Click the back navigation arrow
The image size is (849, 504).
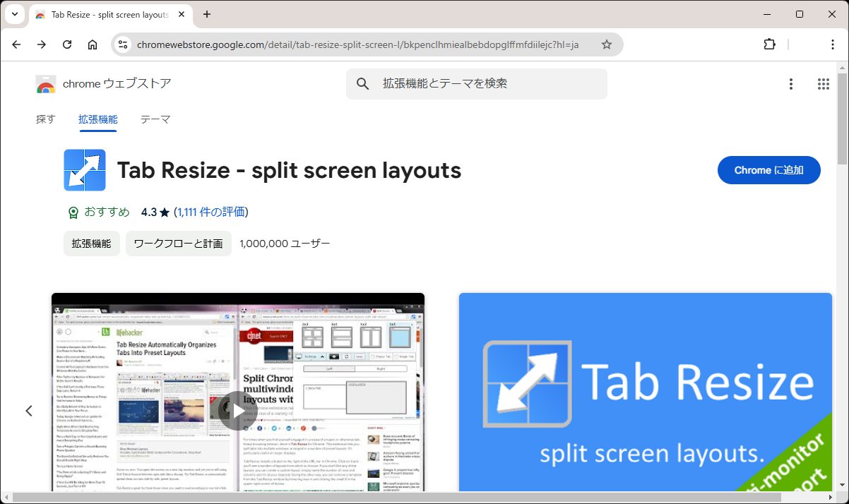(x=16, y=44)
